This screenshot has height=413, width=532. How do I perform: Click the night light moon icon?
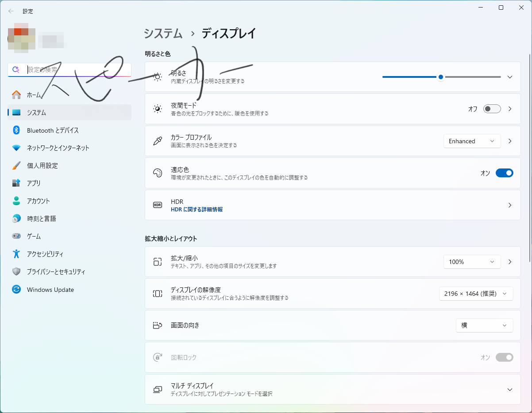tap(158, 108)
